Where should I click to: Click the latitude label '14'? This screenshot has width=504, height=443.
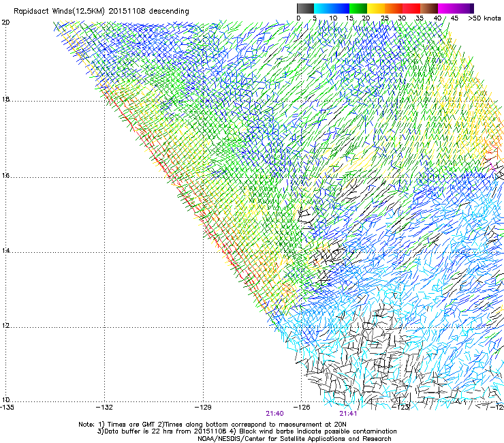5,251
